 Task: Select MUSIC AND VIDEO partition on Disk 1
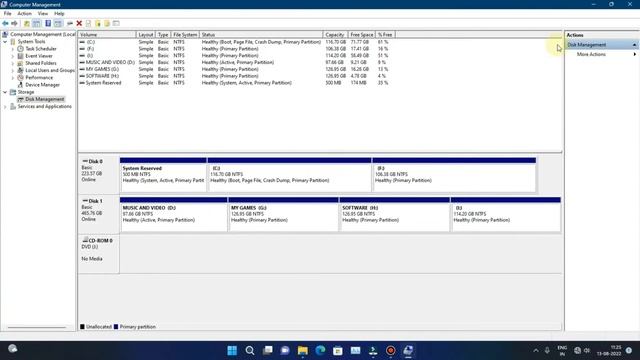tap(173, 214)
